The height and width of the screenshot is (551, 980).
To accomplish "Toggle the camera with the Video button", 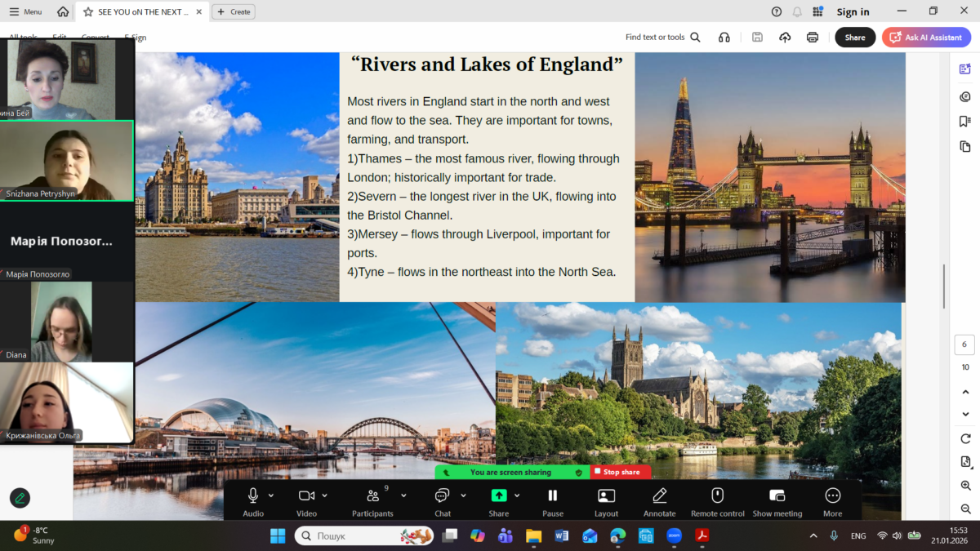I will [306, 495].
